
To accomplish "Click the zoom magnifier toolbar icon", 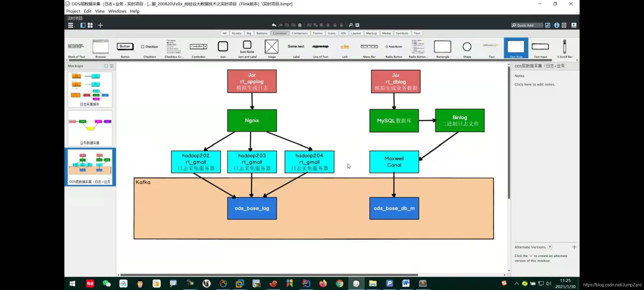I will [x=351, y=25].
